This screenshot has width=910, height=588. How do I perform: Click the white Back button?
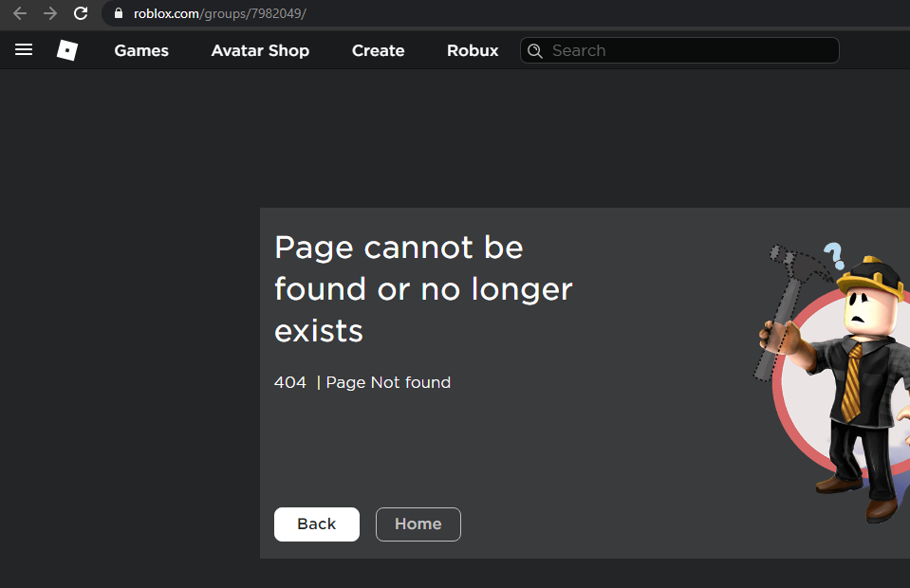click(317, 524)
